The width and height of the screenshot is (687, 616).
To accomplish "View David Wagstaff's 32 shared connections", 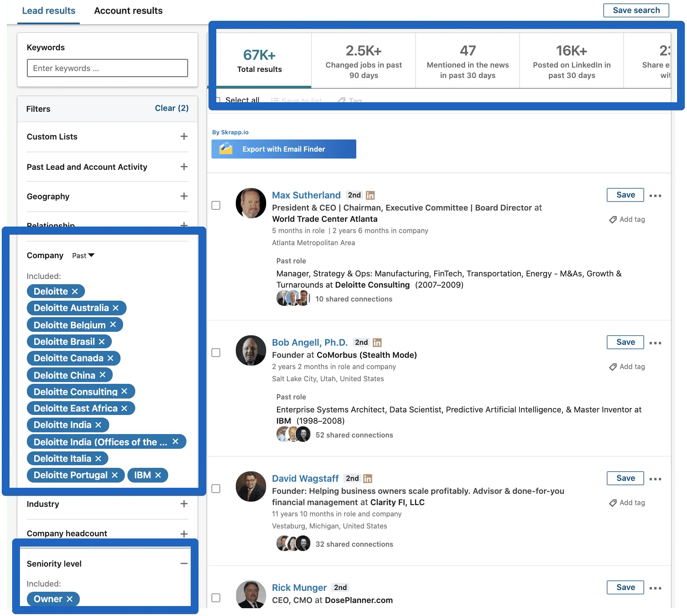I will click(x=354, y=545).
